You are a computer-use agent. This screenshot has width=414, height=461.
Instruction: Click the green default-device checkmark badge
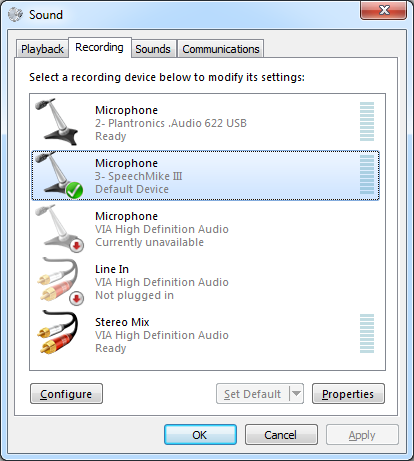point(74,190)
